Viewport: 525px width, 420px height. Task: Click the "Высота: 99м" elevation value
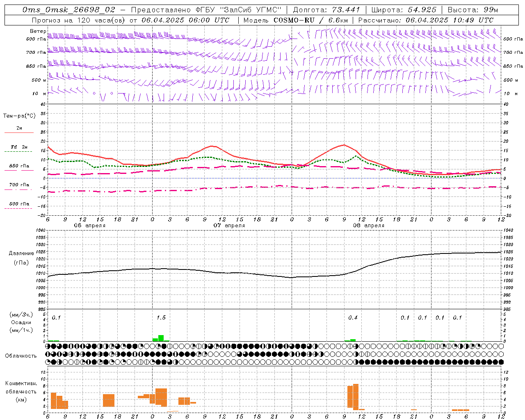pos(473,10)
